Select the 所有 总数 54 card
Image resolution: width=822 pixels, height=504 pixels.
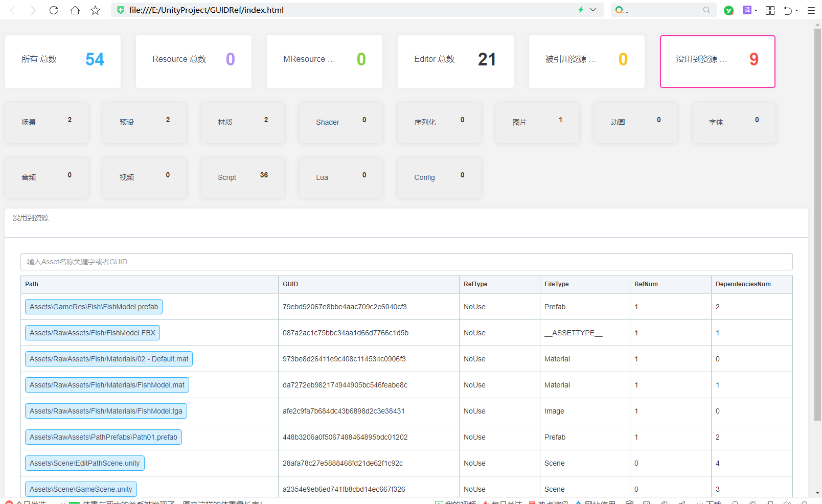pyautogui.click(x=63, y=61)
